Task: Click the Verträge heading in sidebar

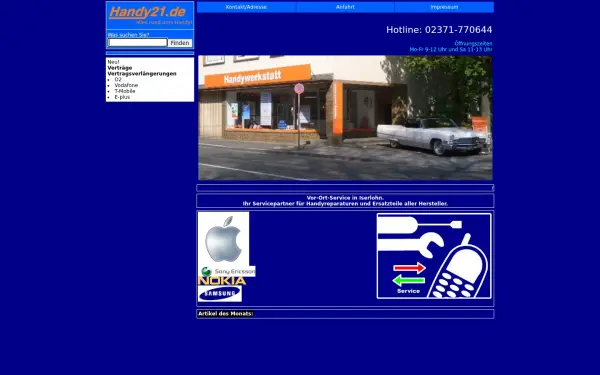Action: [x=120, y=68]
